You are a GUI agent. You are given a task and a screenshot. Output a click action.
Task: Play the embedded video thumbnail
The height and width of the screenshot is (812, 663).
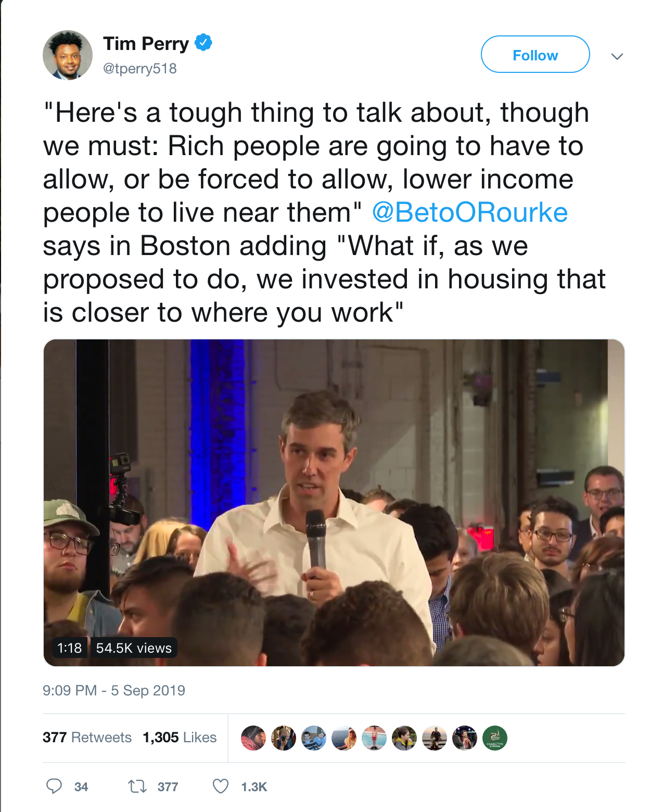(334, 502)
